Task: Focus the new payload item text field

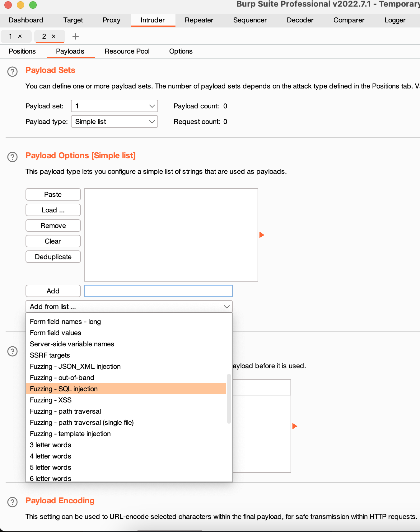Action: point(158,291)
